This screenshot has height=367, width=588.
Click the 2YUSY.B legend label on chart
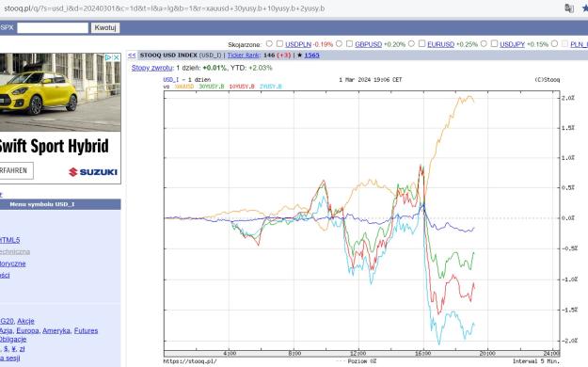point(271,87)
